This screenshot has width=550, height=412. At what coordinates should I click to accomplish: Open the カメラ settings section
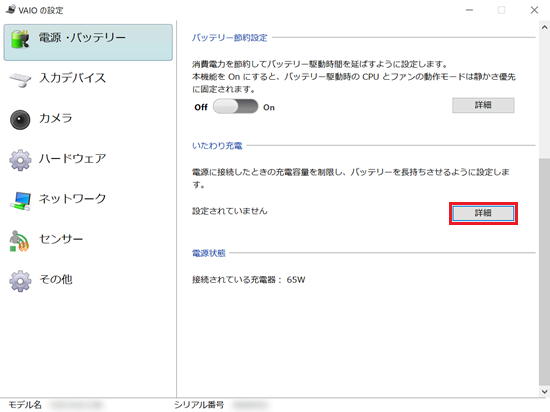pyautogui.click(x=55, y=118)
